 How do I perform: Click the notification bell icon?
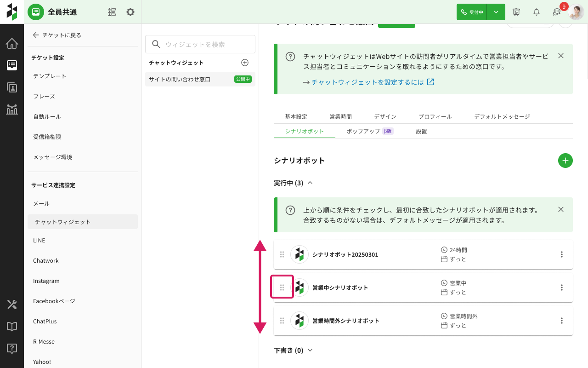[536, 12]
